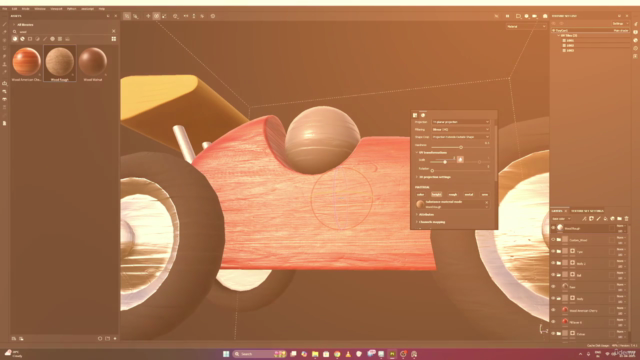Open the Window menu
Image resolution: width=640 pixels, height=360 pixels.
point(40,9)
